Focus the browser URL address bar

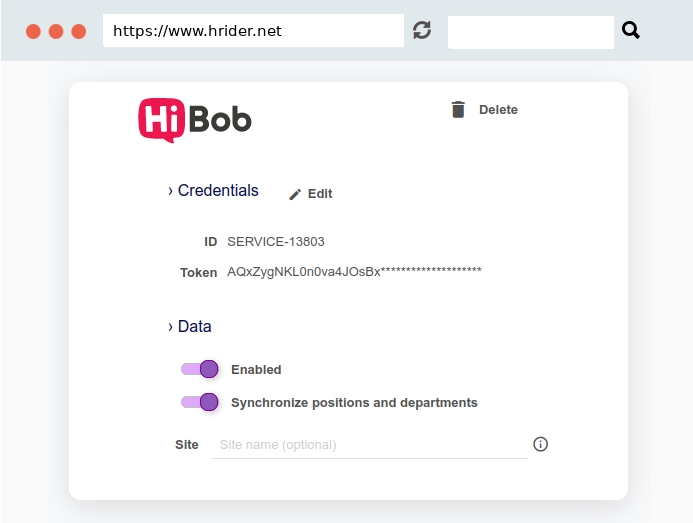[x=253, y=31]
